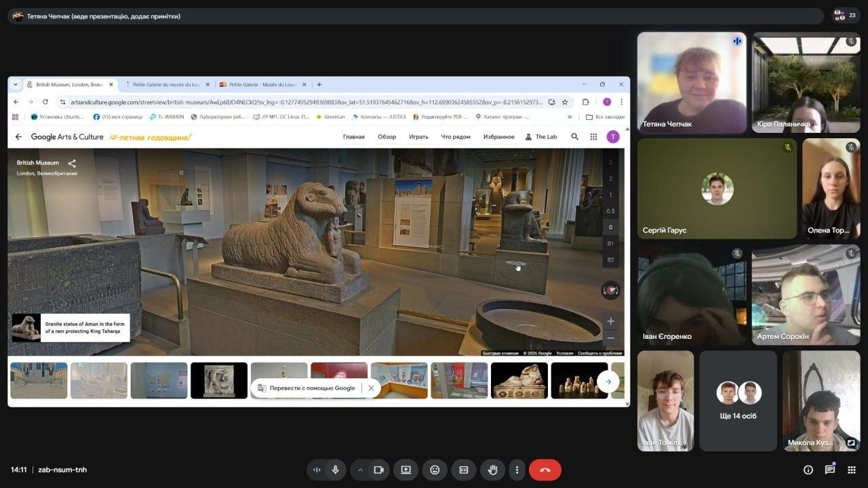The width and height of the screenshot is (868, 488).
Task: Select floor level B2 in street view
Action: tap(610, 260)
